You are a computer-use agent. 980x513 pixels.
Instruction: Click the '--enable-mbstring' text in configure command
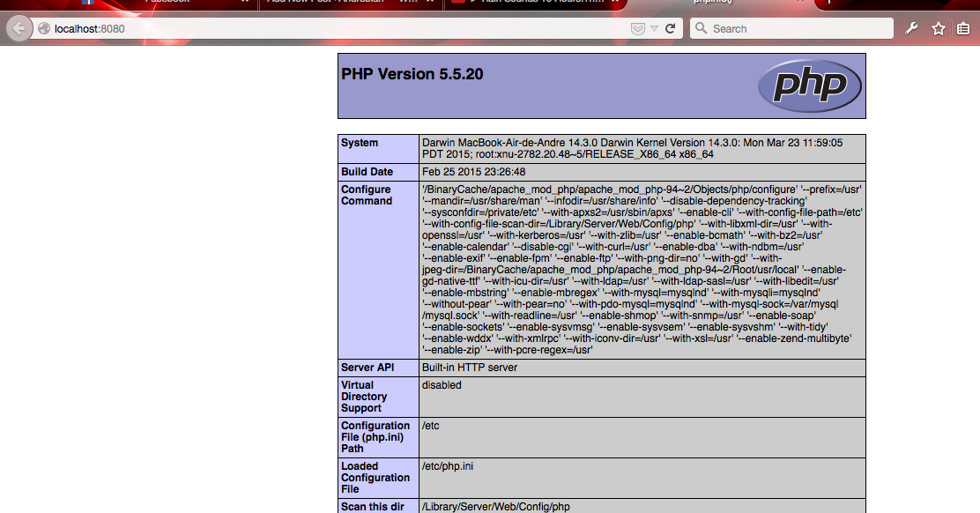point(465,293)
